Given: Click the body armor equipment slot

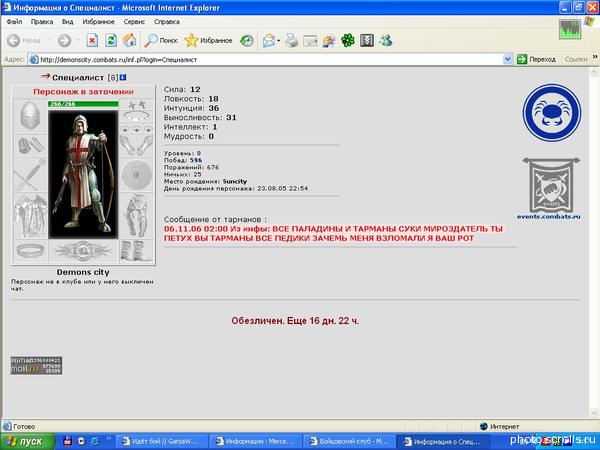Looking at the screenshot, I should pos(30,215).
